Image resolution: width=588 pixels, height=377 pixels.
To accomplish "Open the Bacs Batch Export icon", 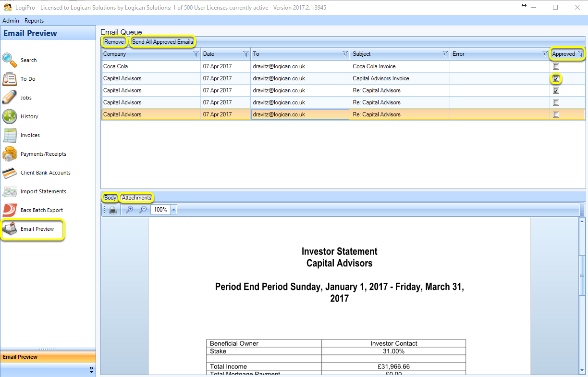I will (x=10, y=210).
